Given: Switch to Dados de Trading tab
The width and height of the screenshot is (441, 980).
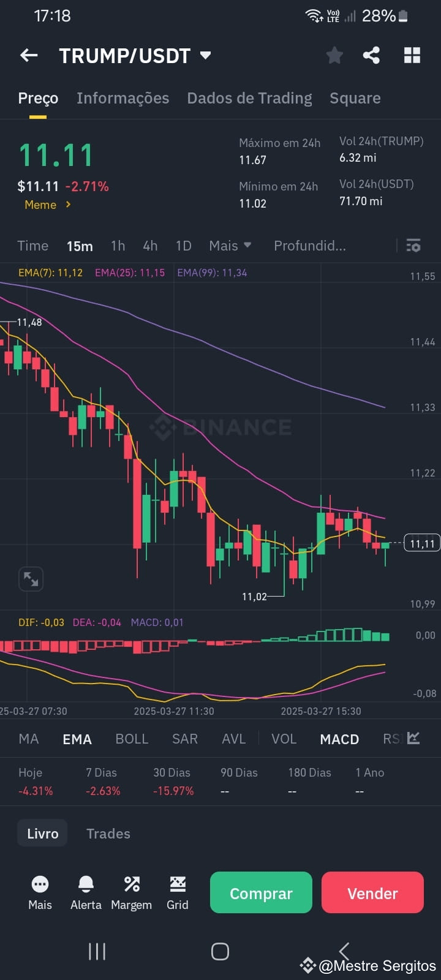Looking at the screenshot, I should (x=249, y=98).
